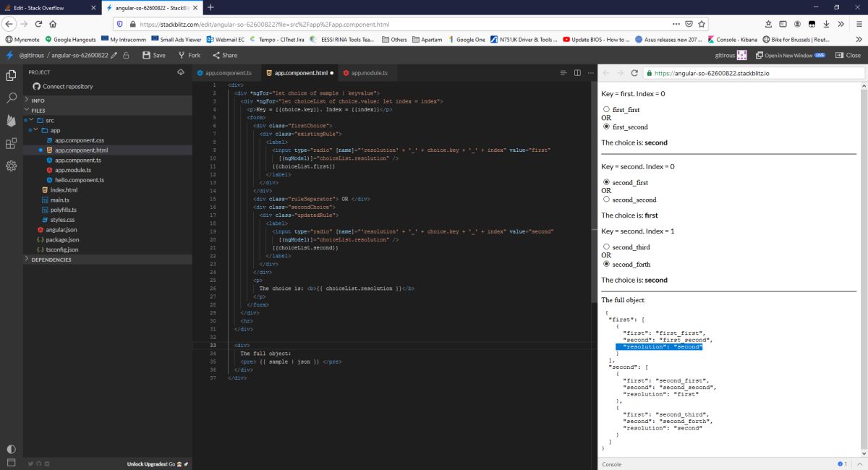868x470 pixels.
Task: Split the editor view icon
Action: click(577, 72)
